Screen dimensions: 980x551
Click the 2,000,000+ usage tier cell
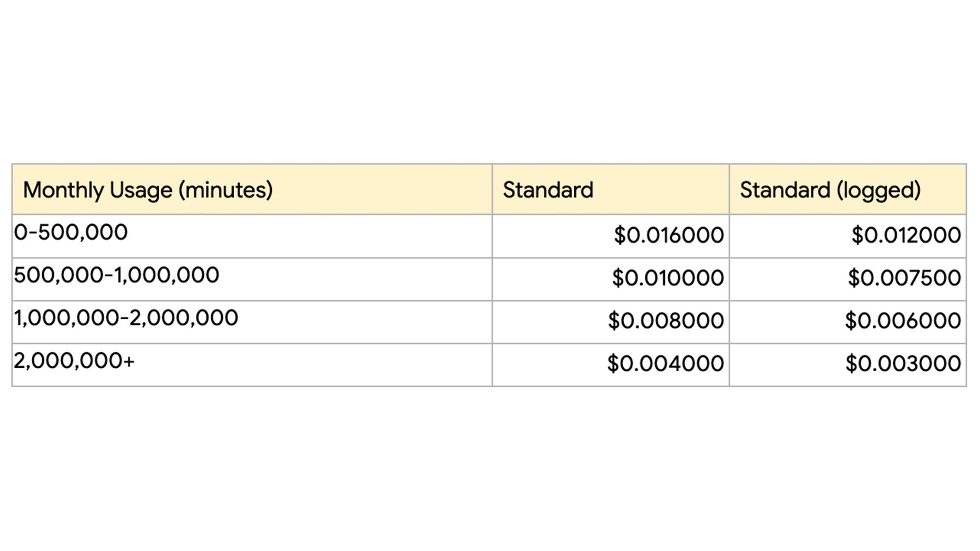coord(252,365)
